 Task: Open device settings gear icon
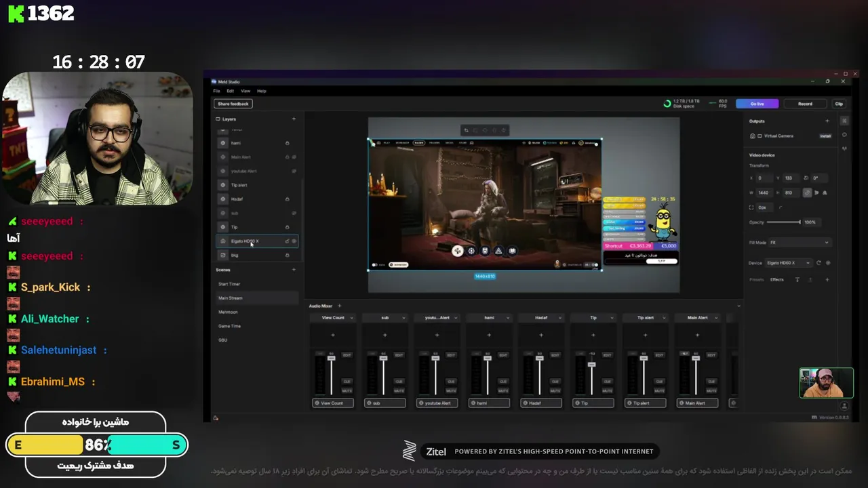pos(828,263)
